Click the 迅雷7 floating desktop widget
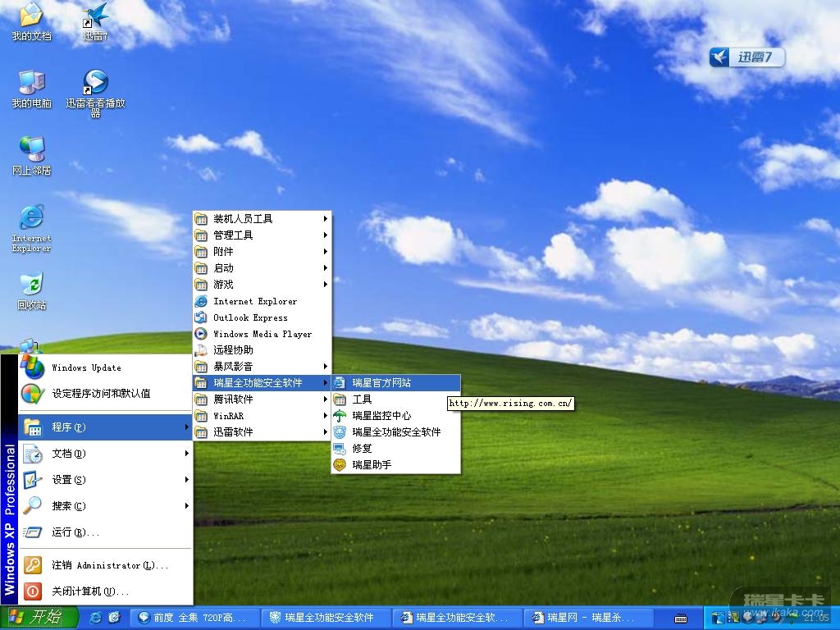840x630 pixels. 746,57
